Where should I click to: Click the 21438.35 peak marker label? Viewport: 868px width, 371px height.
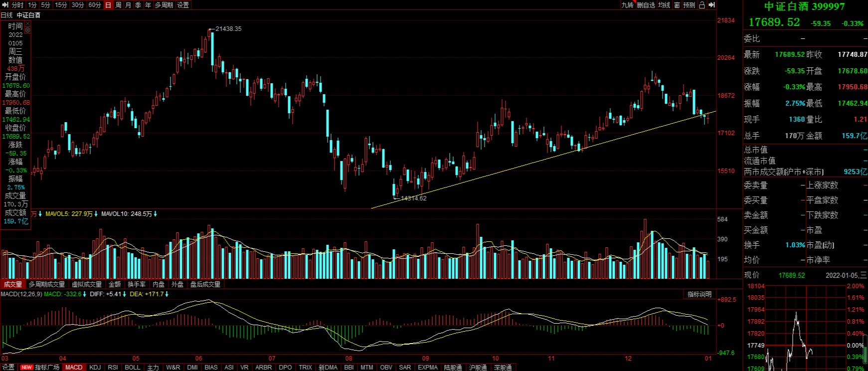coord(228,29)
